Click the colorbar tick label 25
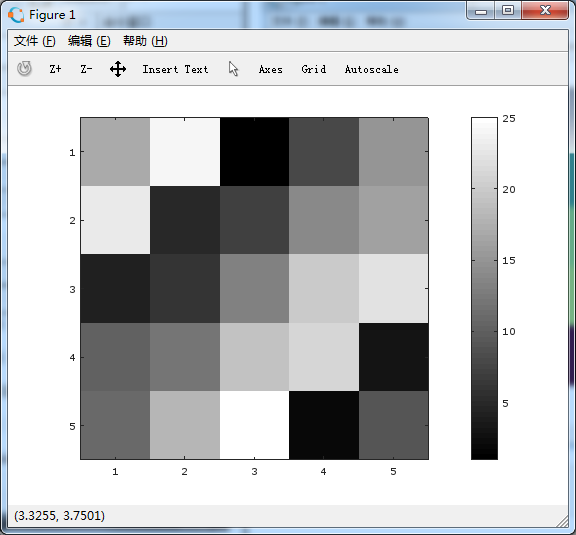 509,118
